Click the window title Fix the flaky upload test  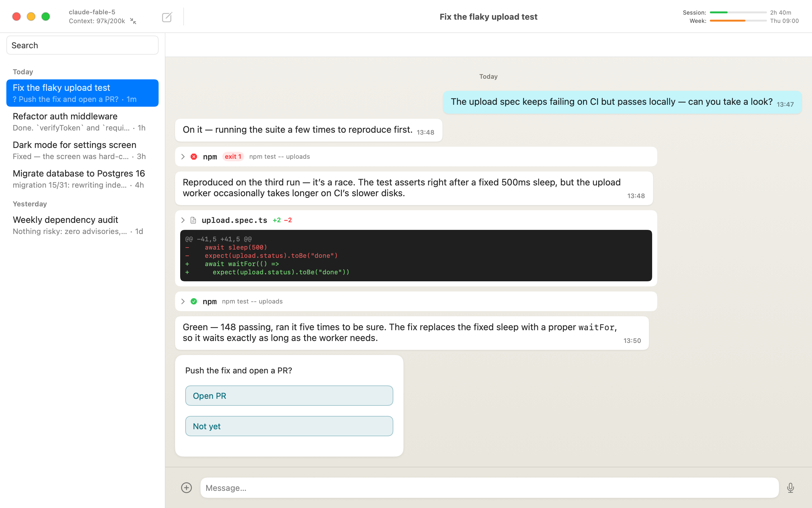(x=488, y=17)
